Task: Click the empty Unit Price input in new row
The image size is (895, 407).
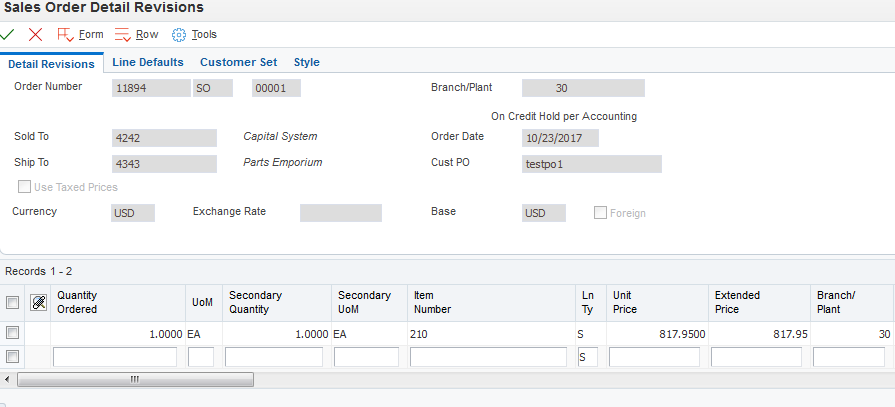Action: (654, 357)
